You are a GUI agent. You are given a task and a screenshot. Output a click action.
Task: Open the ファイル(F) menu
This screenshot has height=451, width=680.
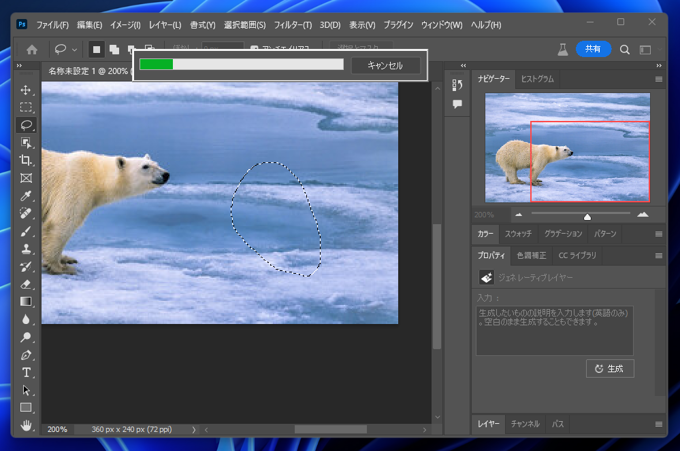pyautogui.click(x=52, y=25)
